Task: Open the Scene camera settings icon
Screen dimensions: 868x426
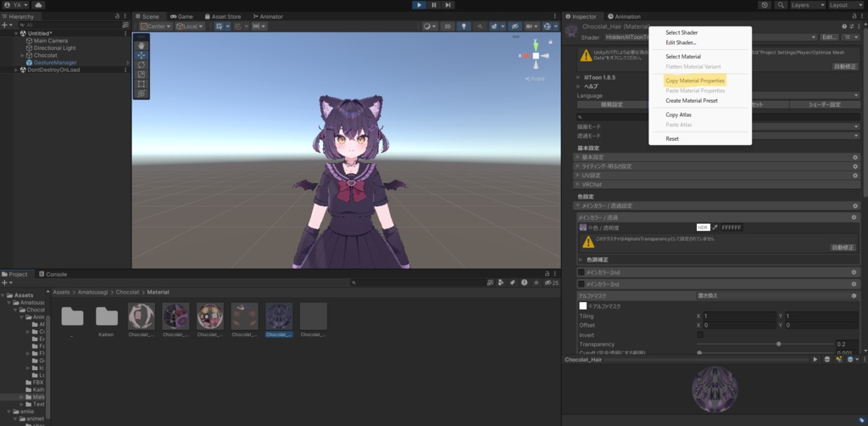Action: click(532, 26)
